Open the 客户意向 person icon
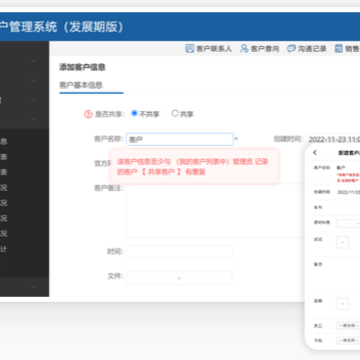The width and height of the screenshot is (360, 360). 245,49
